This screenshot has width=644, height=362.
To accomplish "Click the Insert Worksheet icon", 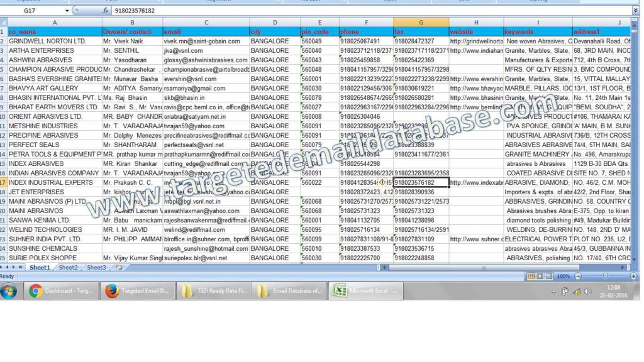I will [119, 268].
